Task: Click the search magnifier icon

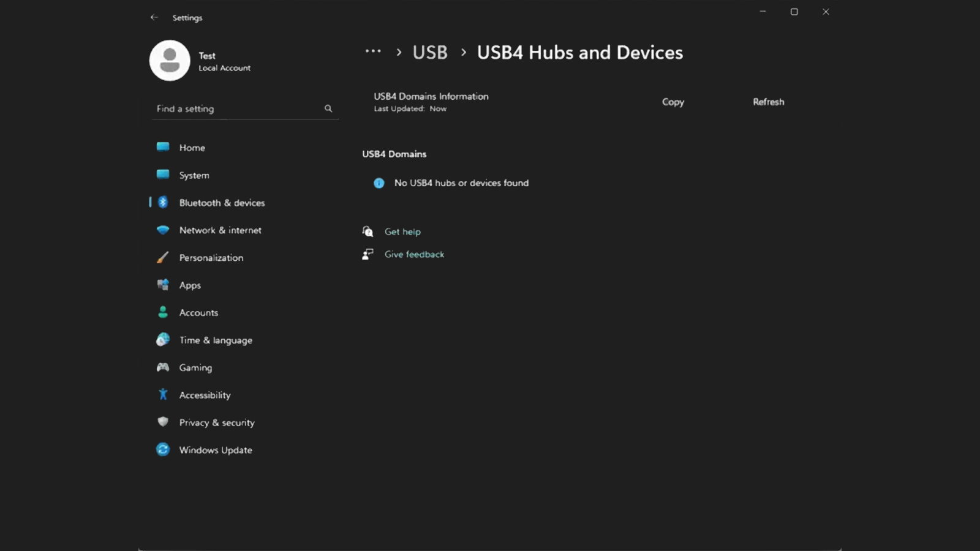Action: pyautogui.click(x=328, y=108)
